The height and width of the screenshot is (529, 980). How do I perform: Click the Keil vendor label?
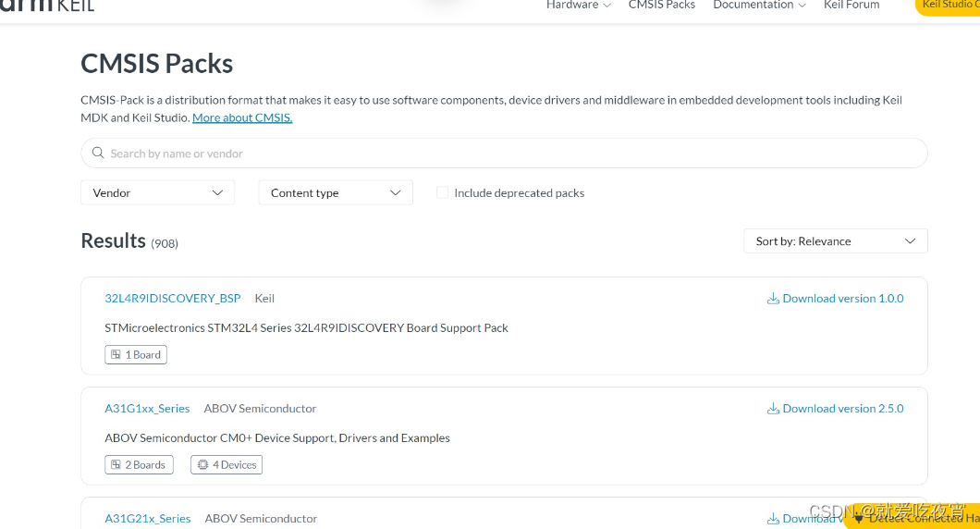264,299
